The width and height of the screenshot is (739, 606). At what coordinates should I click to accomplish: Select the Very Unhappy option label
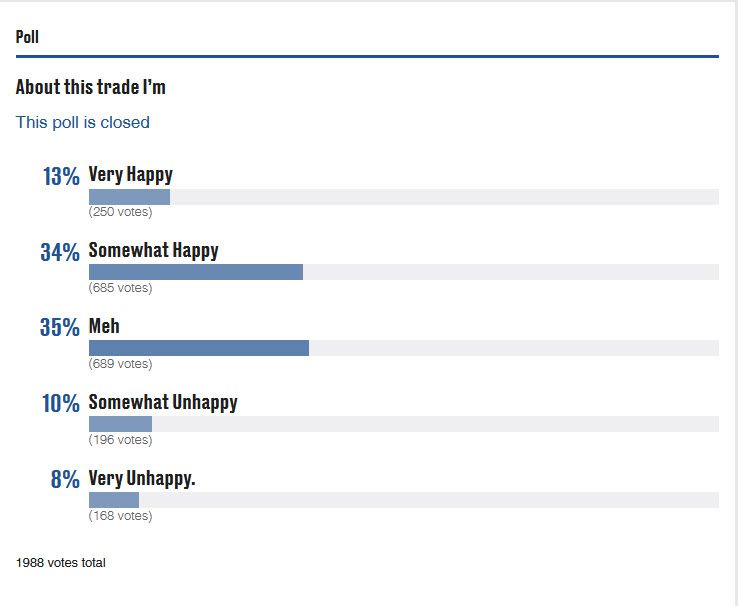(x=142, y=479)
